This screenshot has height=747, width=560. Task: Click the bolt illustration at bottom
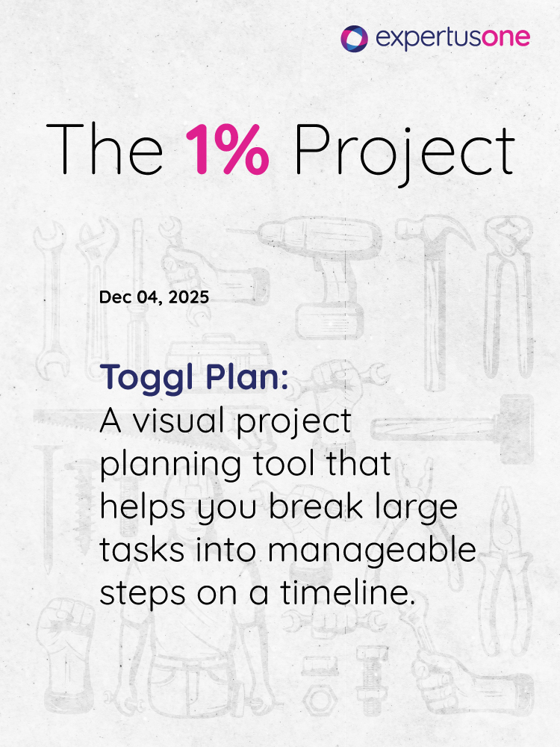[367, 680]
